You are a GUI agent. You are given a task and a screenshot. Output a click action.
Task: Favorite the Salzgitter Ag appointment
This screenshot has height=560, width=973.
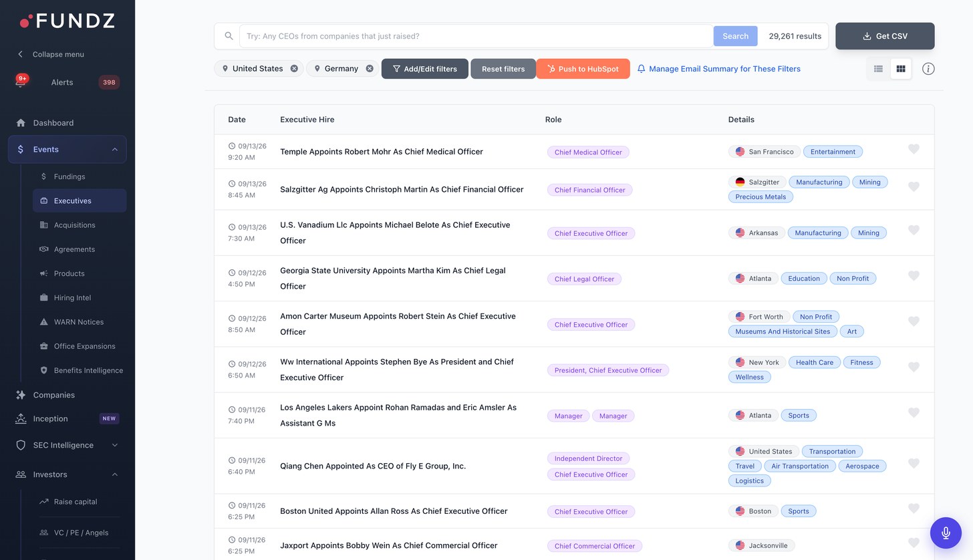point(914,186)
